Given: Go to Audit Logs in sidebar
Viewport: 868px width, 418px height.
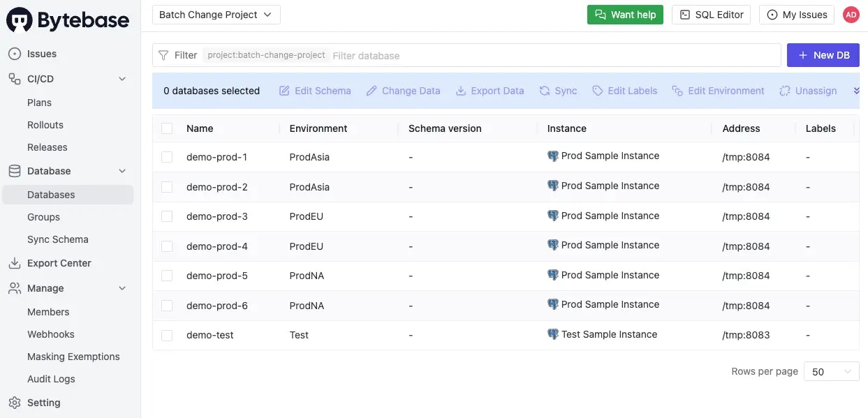Looking at the screenshot, I should (51, 379).
